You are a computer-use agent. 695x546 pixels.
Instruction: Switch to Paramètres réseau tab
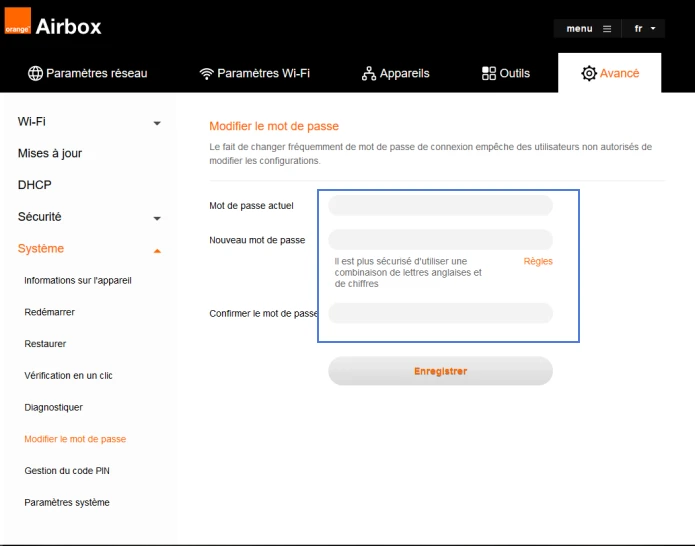(x=88, y=73)
